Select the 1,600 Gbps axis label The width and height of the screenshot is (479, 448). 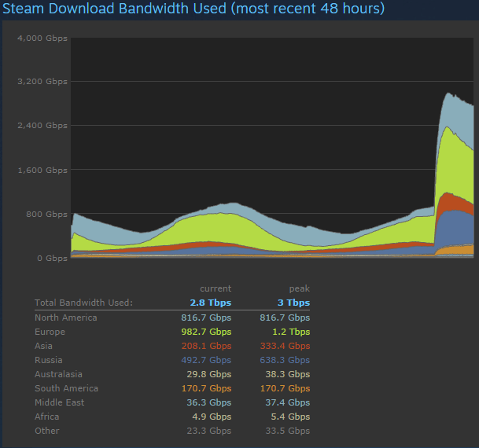pos(42,171)
